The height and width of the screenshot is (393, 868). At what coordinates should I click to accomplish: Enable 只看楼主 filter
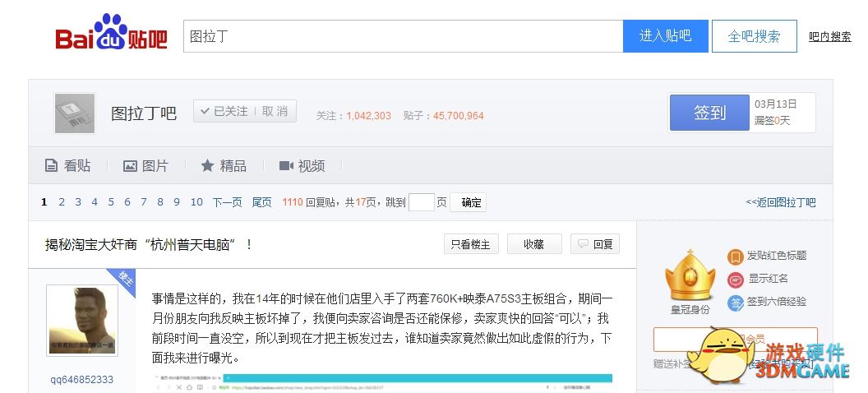[x=470, y=244]
